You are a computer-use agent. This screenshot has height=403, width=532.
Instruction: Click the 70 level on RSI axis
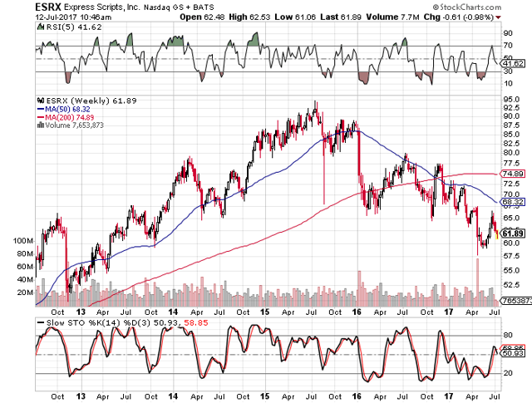click(x=508, y=46)
